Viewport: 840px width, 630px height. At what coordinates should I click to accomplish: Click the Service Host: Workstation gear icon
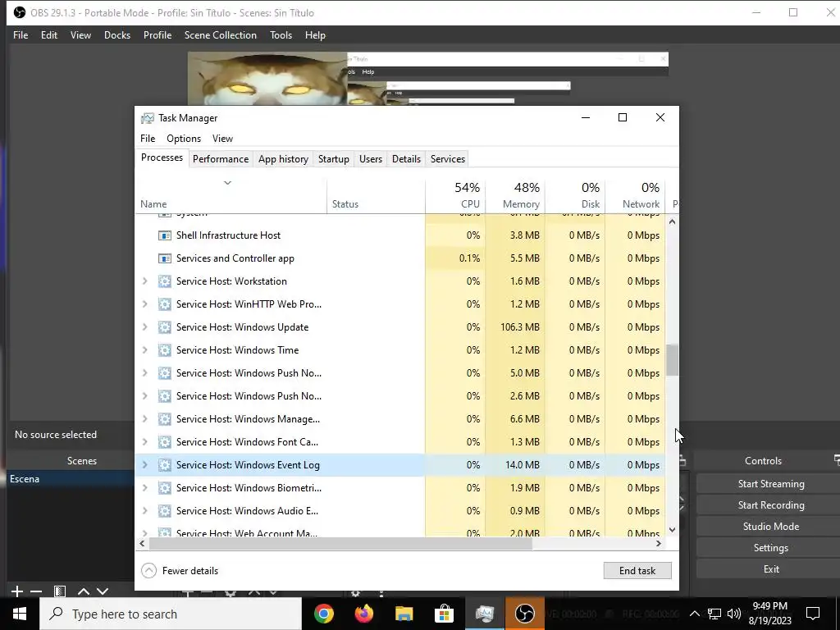(x=164, y=281)
